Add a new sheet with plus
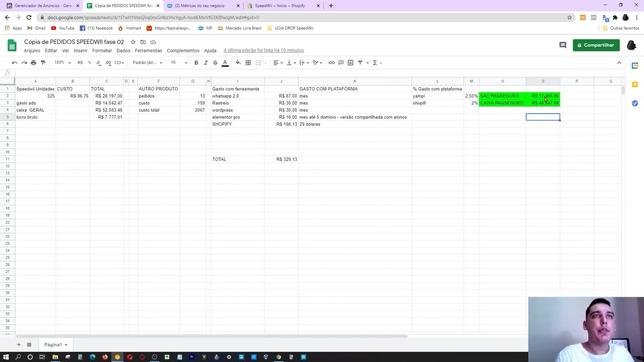The width and height of the screenshot is (644, 362). coord(19,345)
